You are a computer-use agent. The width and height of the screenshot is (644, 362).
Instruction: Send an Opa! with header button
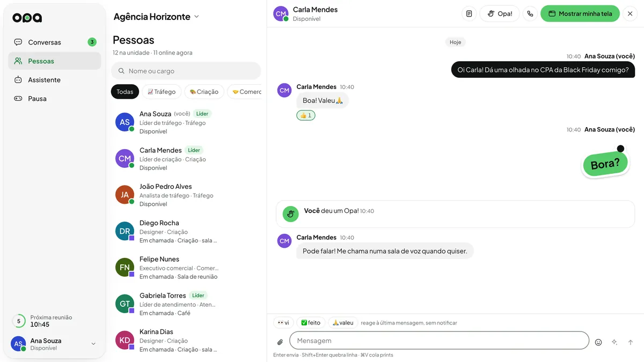click(x=500, y=13)
